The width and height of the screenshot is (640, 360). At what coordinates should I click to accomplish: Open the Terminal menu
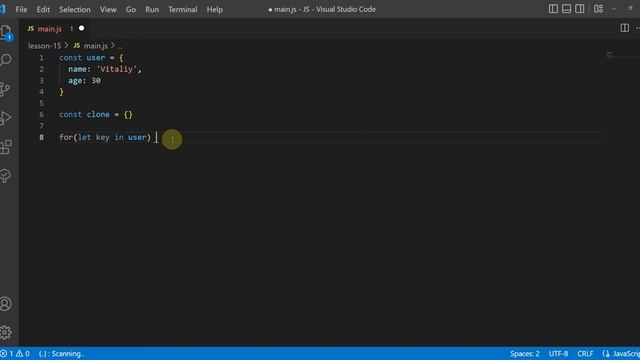click(182, 9)
